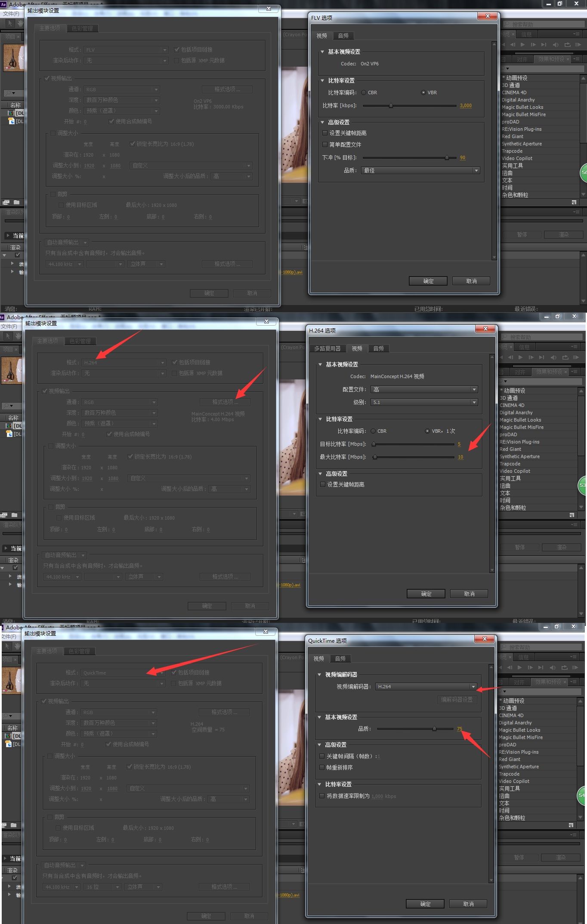Click 确定 in FLV 选项 dialog

point(428,281)
